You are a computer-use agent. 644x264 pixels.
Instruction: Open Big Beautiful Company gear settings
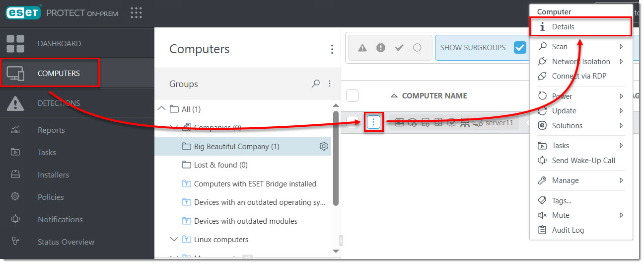324,146
